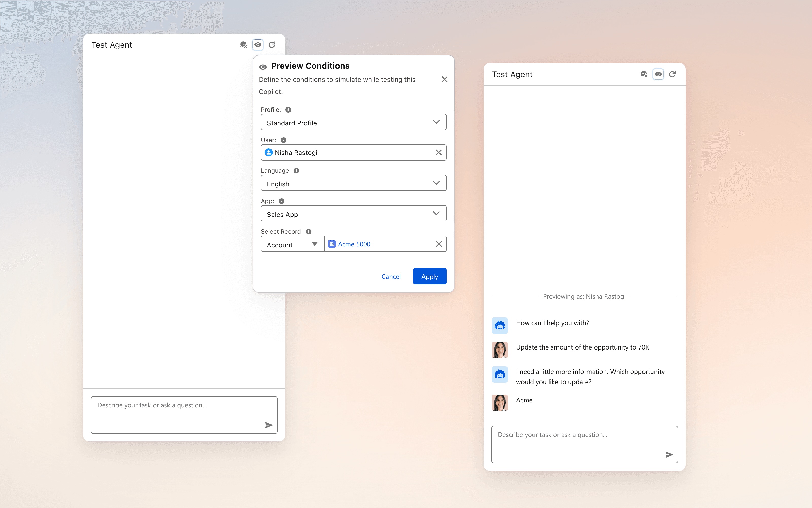Click the agent avatar beside 'How can I help'
Screen dimensions: 812x508
(x=500, y=326)
